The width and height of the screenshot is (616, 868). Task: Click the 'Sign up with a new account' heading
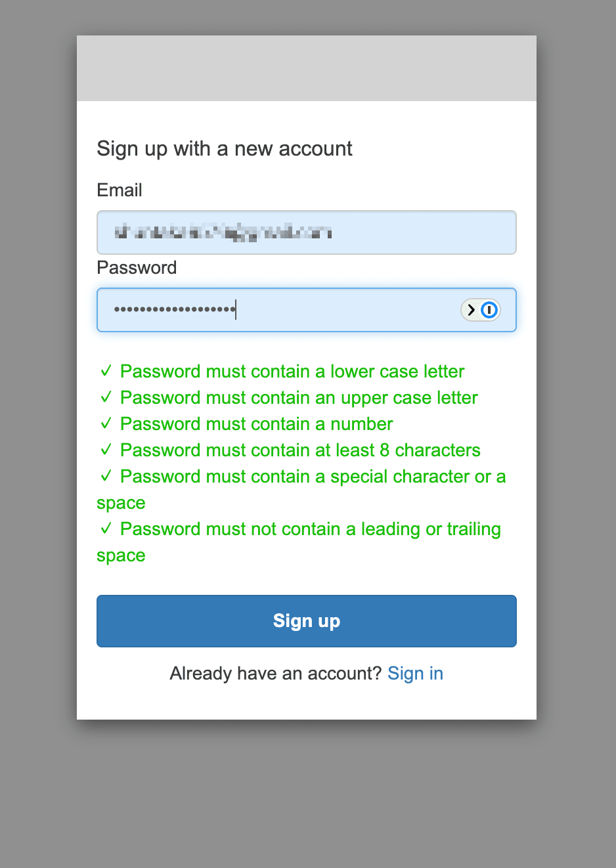point(225,149)
